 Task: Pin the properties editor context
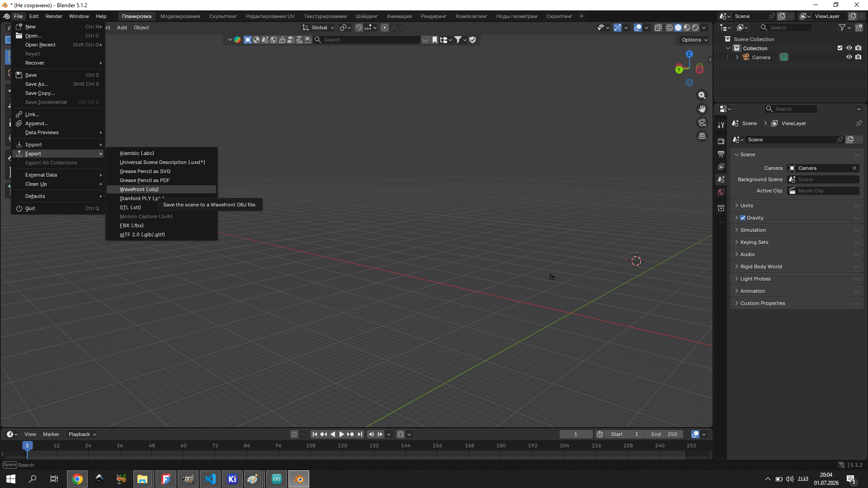859,123
